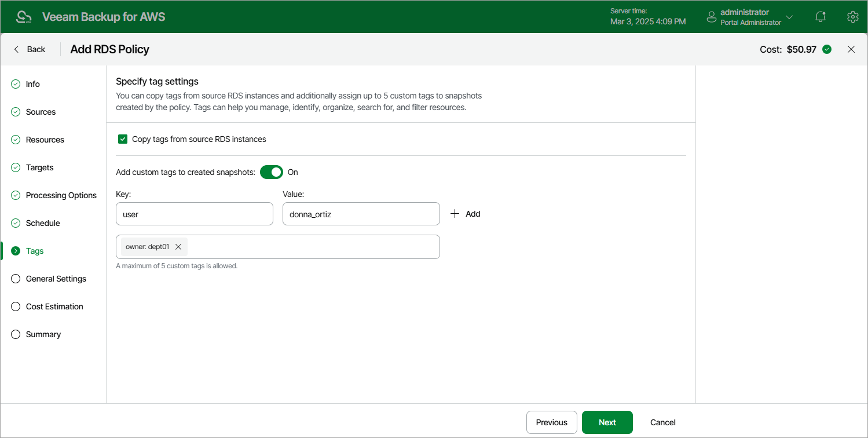Click inside the Key input field
Image resolution: width=868 pixels, height=438 pixels.
[194, 214]
